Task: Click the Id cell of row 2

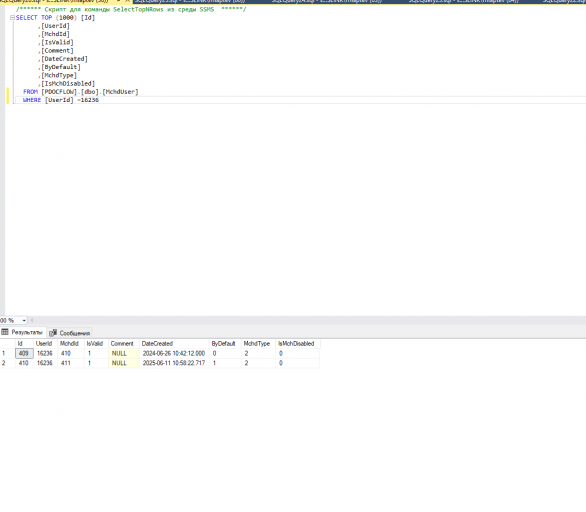Action: (x=24, y=363)
